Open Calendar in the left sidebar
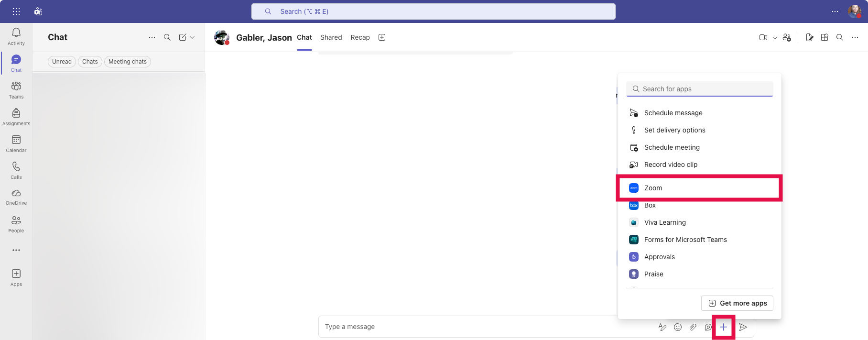The width and height of the screenshot is (868, 340). click(x=16, y=143)
